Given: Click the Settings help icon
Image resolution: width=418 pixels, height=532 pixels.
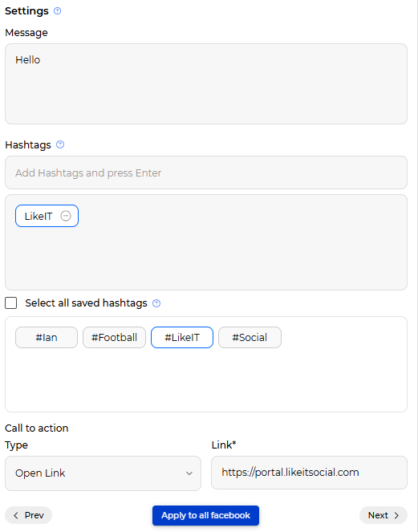Looking at the screenshot, I should pos(57,11).
